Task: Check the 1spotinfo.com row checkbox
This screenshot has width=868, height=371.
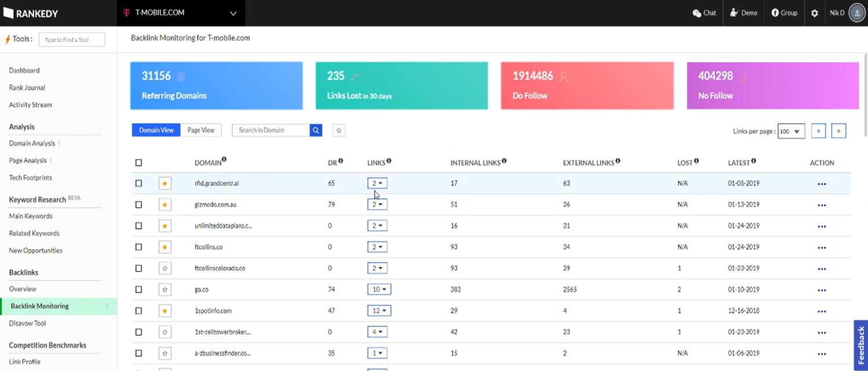Action: point(138,311)
